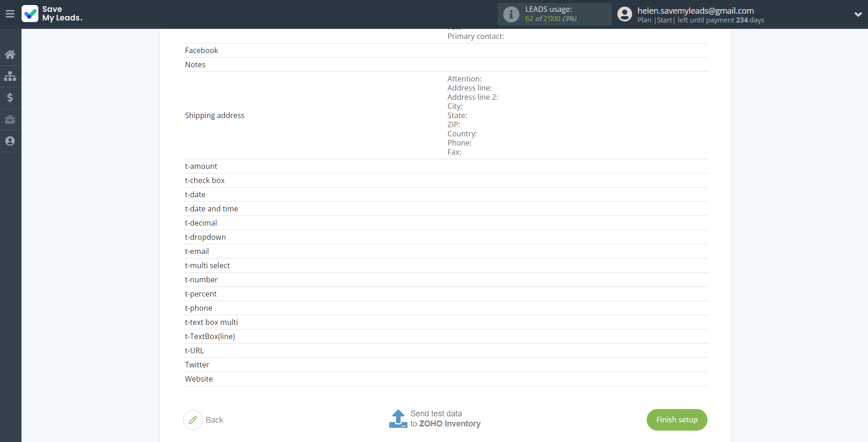This screenshot has width=868, height=442.
Task: Click the t-date and time row
Action: click(445, 209)
